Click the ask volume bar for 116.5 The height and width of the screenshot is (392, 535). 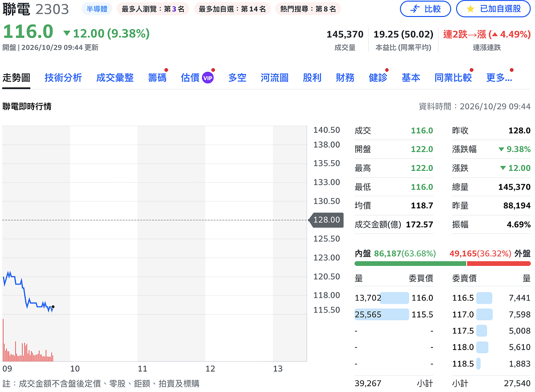pos(484,298)
